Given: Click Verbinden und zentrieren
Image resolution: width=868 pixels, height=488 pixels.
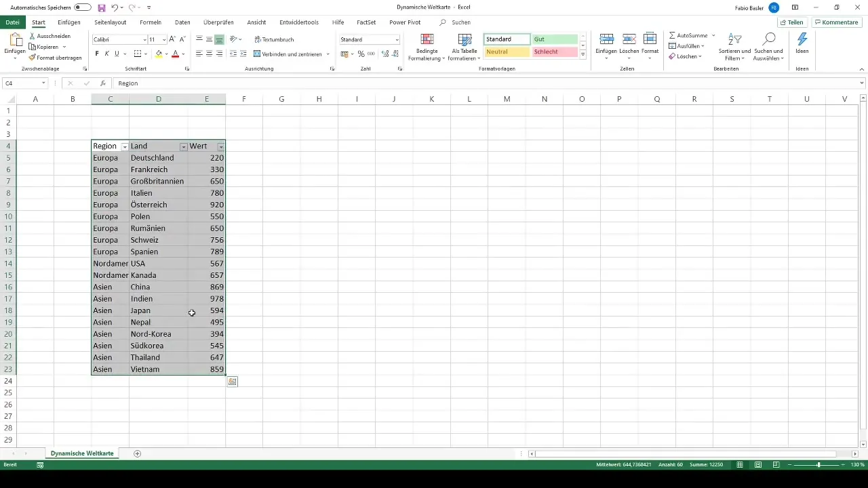Looking at the screenshot, I should pos(288,54).
